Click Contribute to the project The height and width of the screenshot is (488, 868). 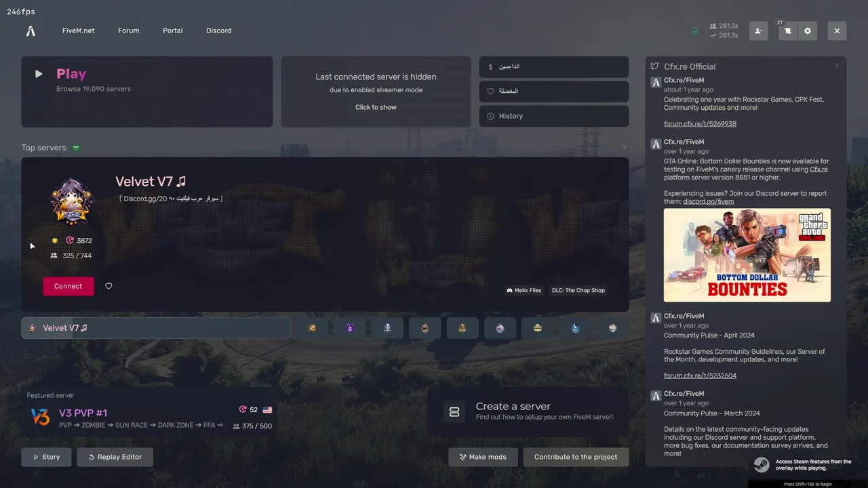click(576, 457)
